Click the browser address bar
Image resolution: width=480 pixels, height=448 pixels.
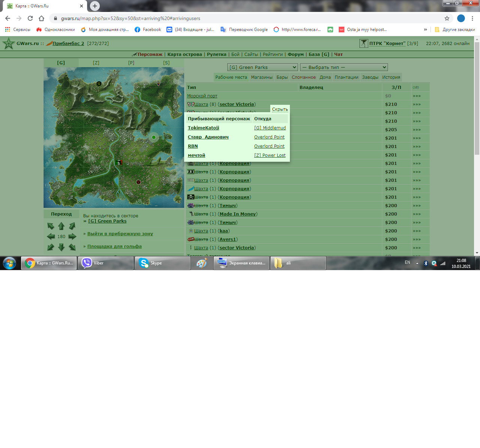point(247,18)
